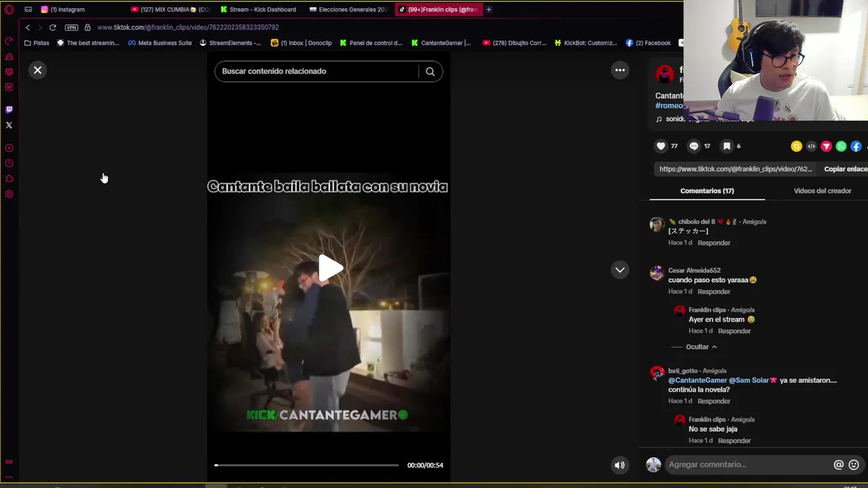The image size is (868, 488).
Task: Toggle the VPN badge in address bar
Action: 71,27
